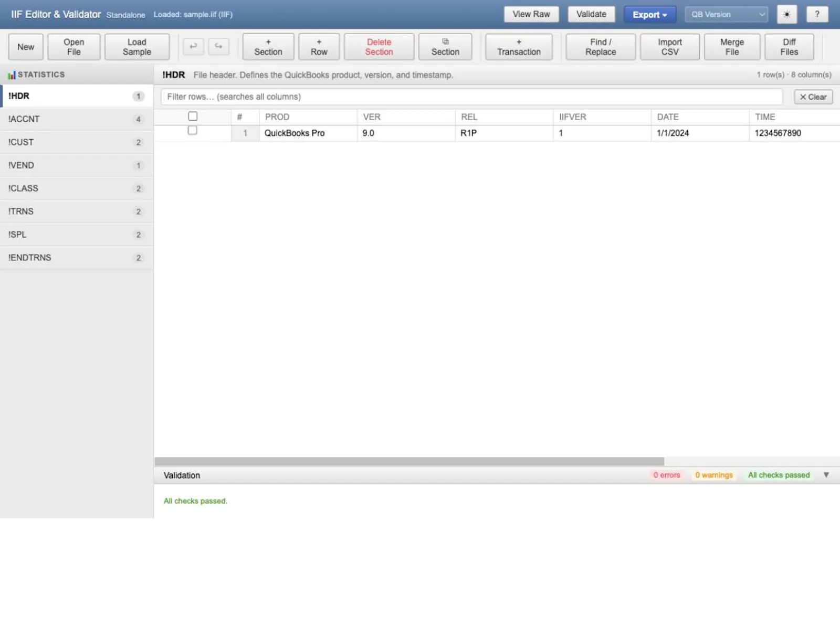Open help with the question mark button
The height and width of the screenshot is (641, 840).
[x=817, y=14]
